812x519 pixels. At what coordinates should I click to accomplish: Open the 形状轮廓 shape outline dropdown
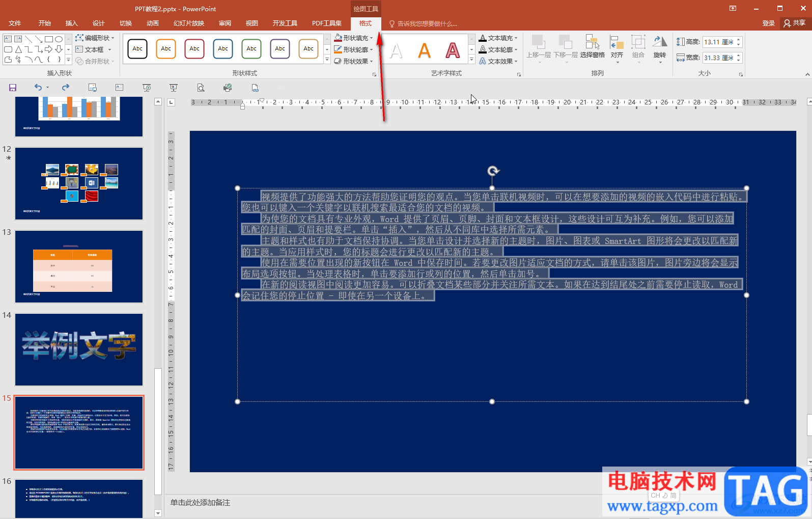pos(353,49)
